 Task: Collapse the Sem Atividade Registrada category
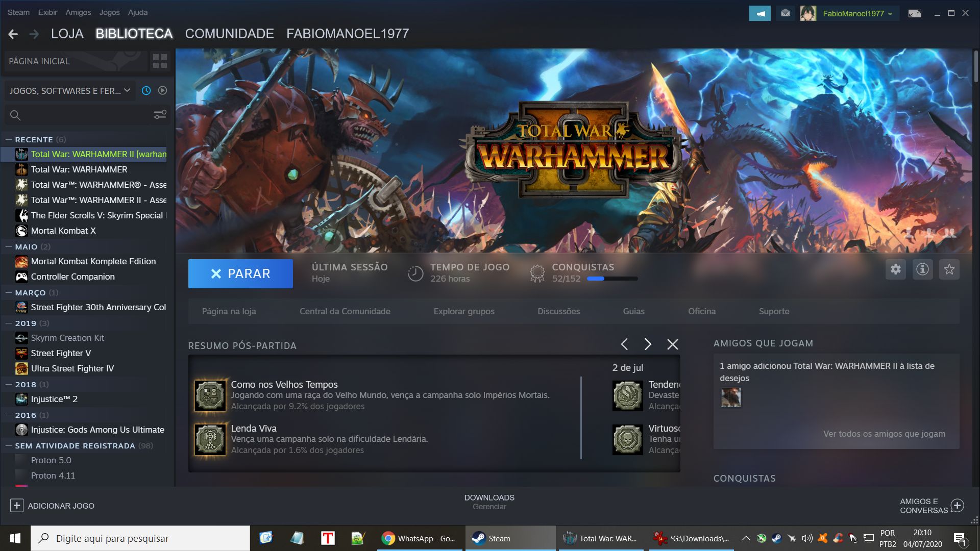pos(9,445)
